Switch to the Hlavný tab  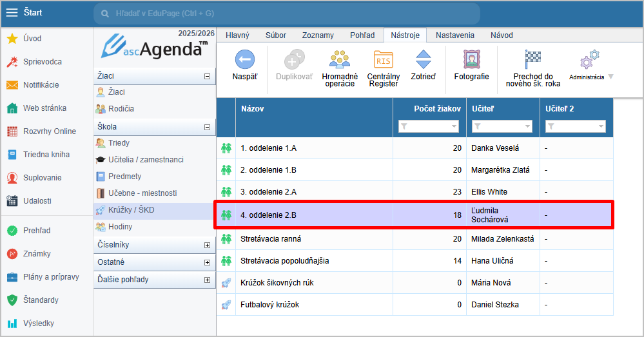click(x=237, y=35)
